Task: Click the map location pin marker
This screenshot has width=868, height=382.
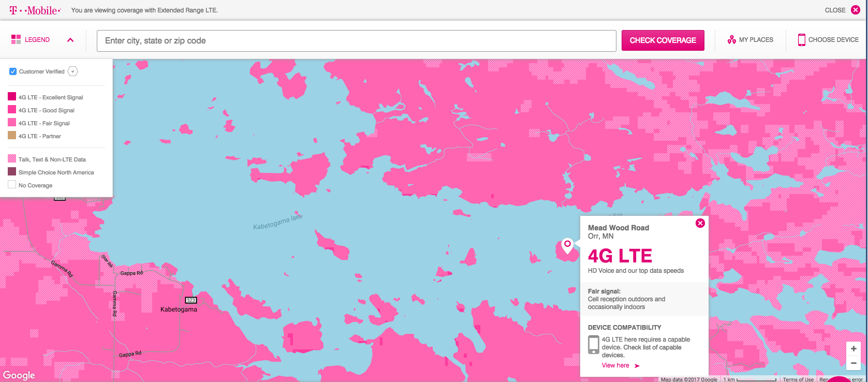Action: tap(567, 246)
